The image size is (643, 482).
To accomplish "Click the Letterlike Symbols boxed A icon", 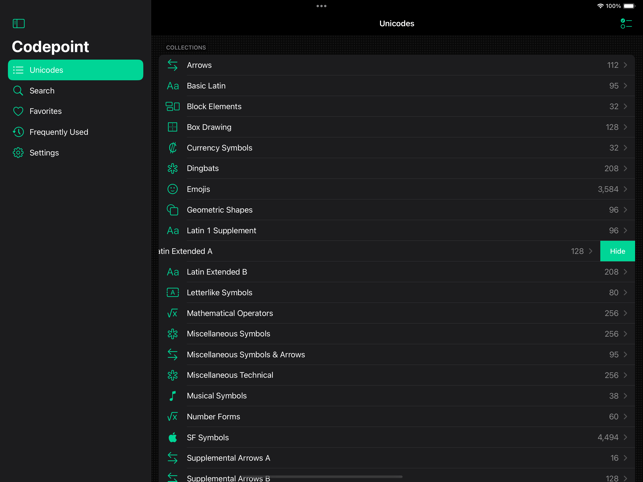I will click(173, 292).
